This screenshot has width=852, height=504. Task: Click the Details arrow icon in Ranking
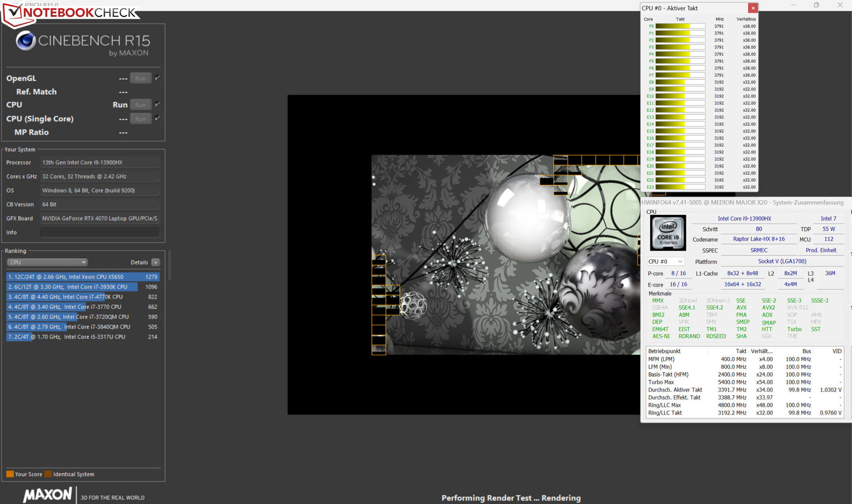[156, 262]
